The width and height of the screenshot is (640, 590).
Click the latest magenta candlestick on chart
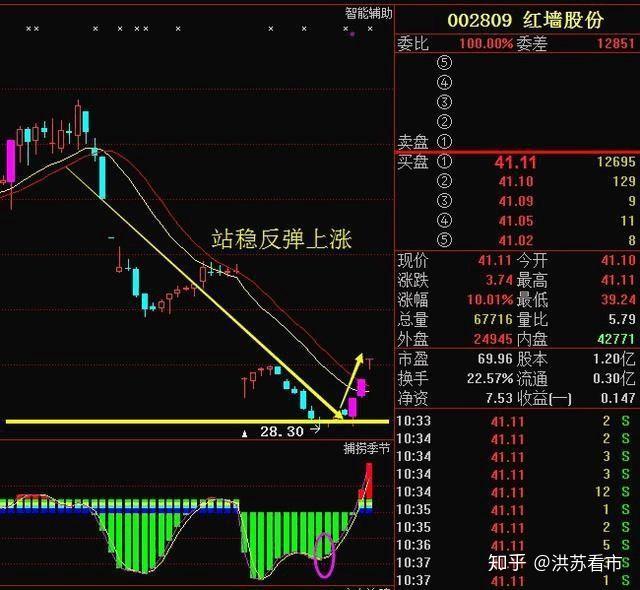[x=361, y=387]
